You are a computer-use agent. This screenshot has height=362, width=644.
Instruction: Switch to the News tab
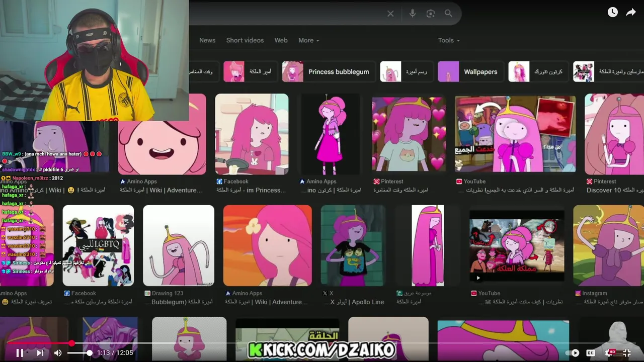point(207,40)
